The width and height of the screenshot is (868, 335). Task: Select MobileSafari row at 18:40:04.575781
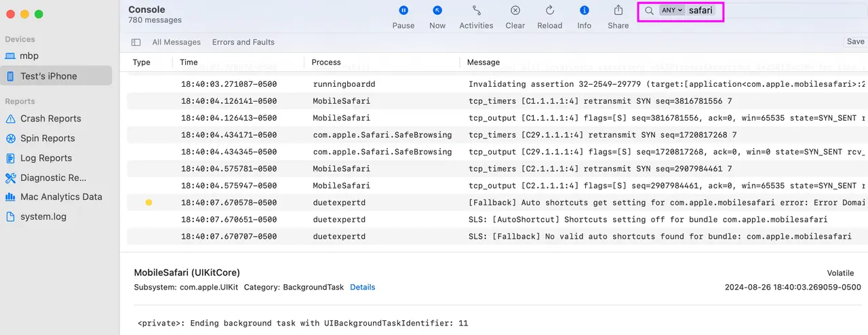pyautogui.click(x=497, y=169)
